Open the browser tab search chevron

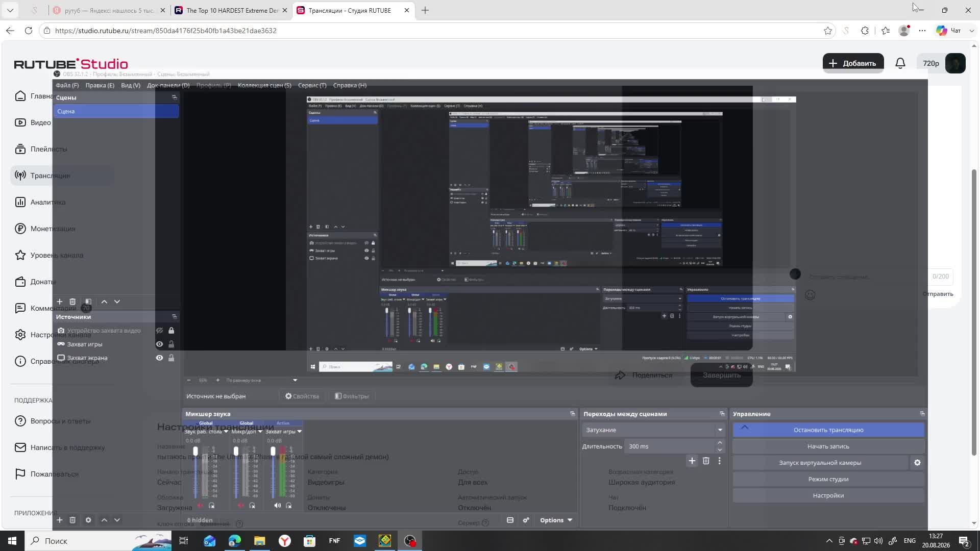tap(10, 10)
